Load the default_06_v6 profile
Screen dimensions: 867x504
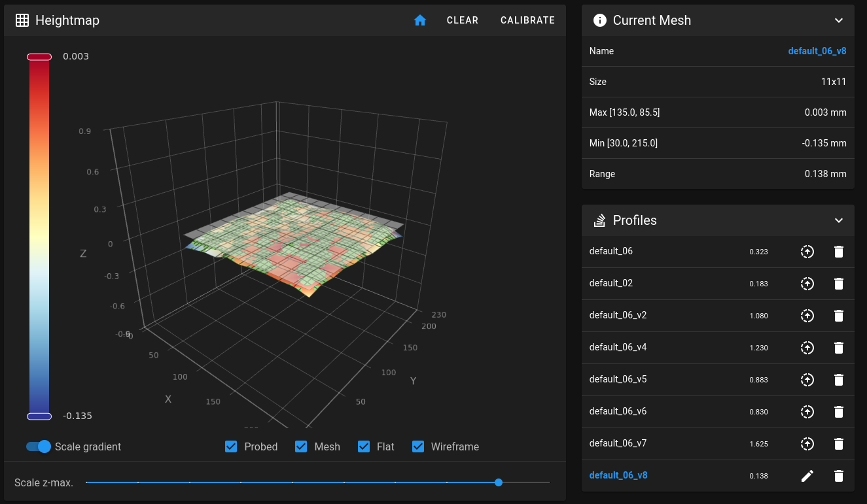click(x=807, y=412)
